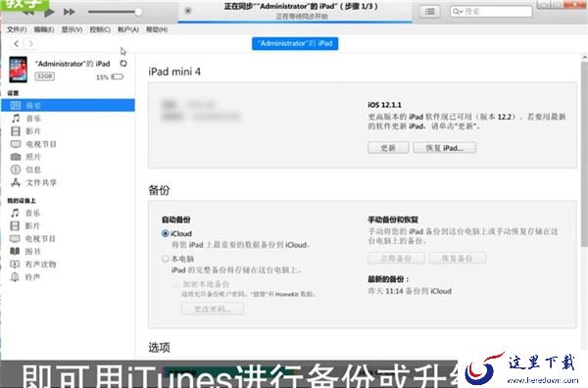Click the 昨天 11:14 备份到 iCloud text
The width and height of the screenshot is (588, 388).
[x=410, y=291]
